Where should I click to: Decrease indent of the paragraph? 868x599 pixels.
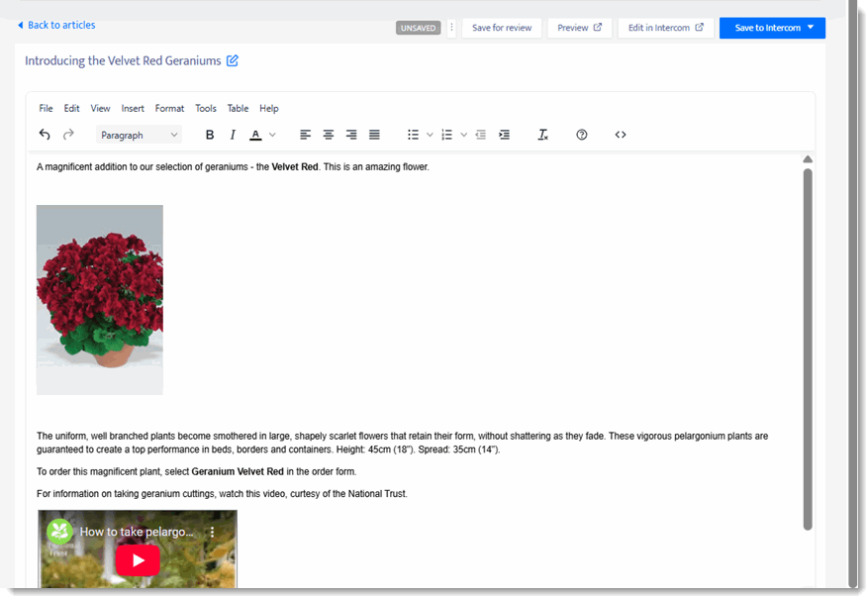pos(480,135)
